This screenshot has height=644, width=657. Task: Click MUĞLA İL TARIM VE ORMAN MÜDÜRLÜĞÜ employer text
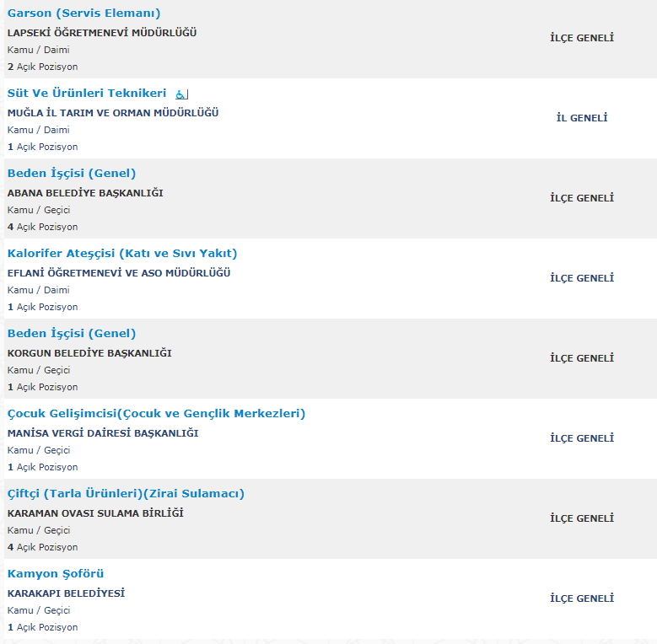(113, 113)
